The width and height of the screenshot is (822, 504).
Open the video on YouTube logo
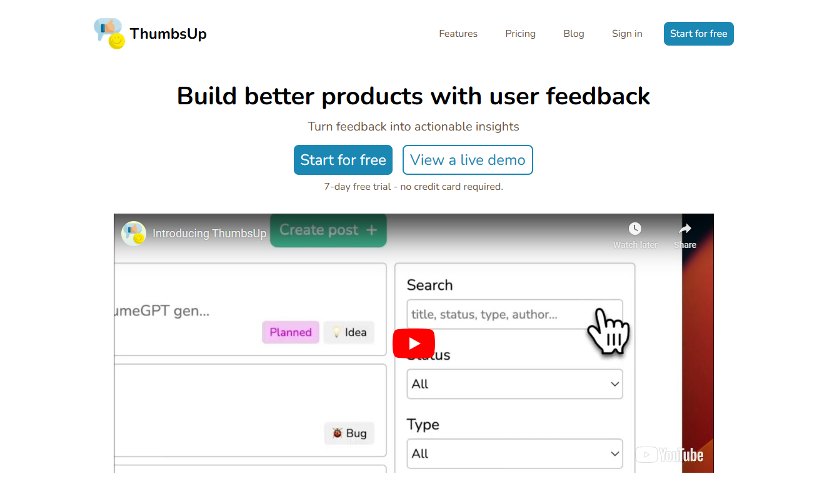(669, 455)
